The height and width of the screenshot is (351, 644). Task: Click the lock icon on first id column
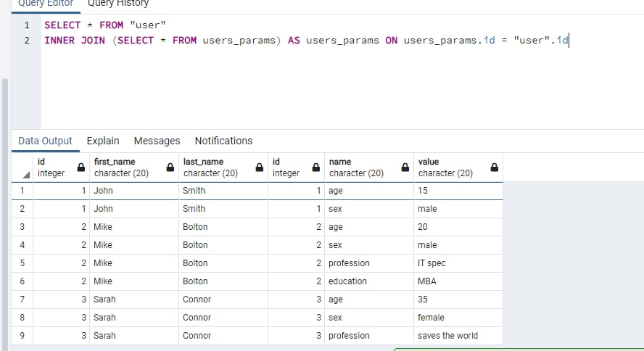point(81,167)
